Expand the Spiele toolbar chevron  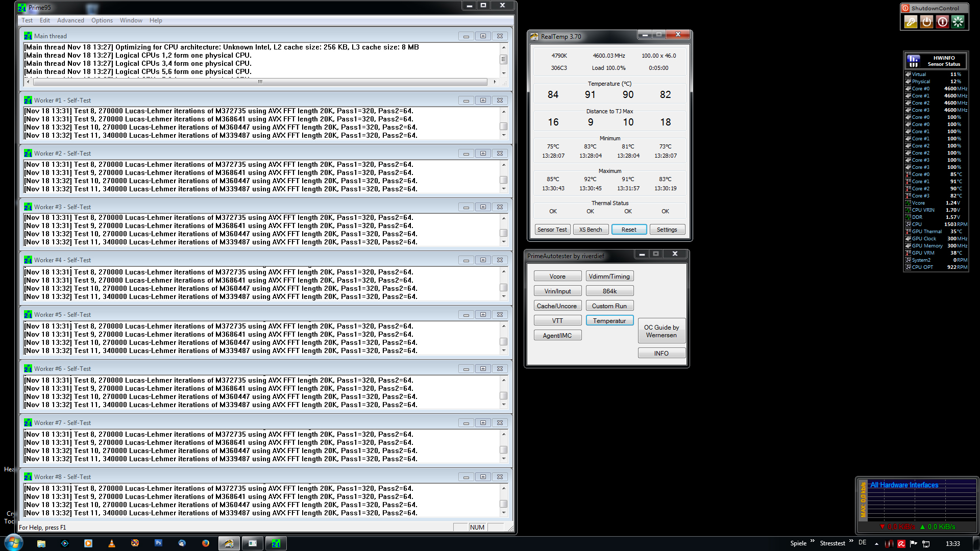point(812,541)
